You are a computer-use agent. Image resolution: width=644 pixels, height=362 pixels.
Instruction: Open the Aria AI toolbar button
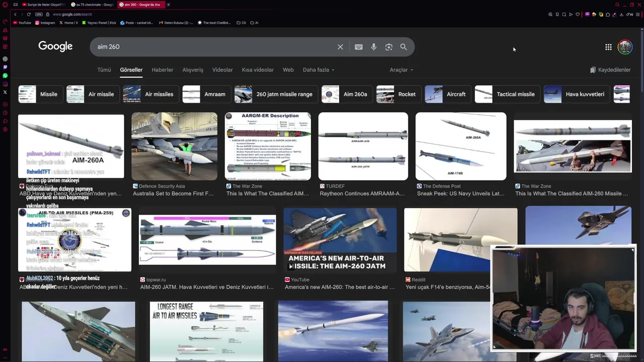click(x=629, y=14)
